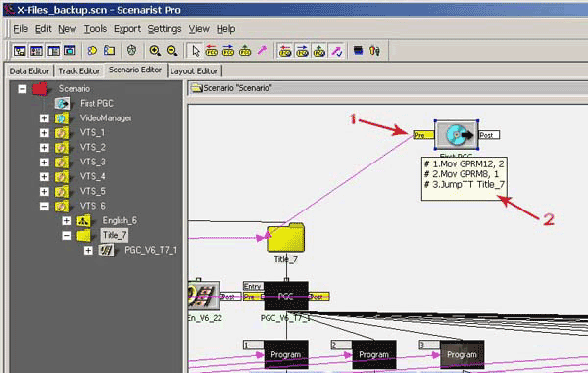Click the blue right-arrow PGC link tool
The height and width of the screenshot is (373, 588).
tap(228, 51)
